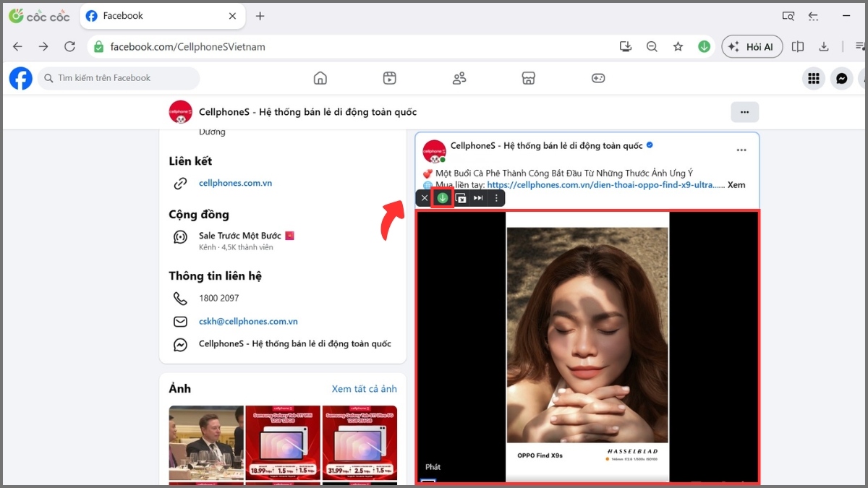This screenshot has width=868, height=488.
Task: Click the post author avatar
Action: (x=434, y=151)
